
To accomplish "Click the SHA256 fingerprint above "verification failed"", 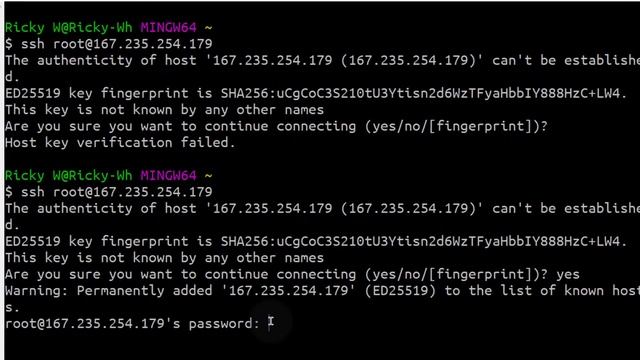I will tap(423, 93).
